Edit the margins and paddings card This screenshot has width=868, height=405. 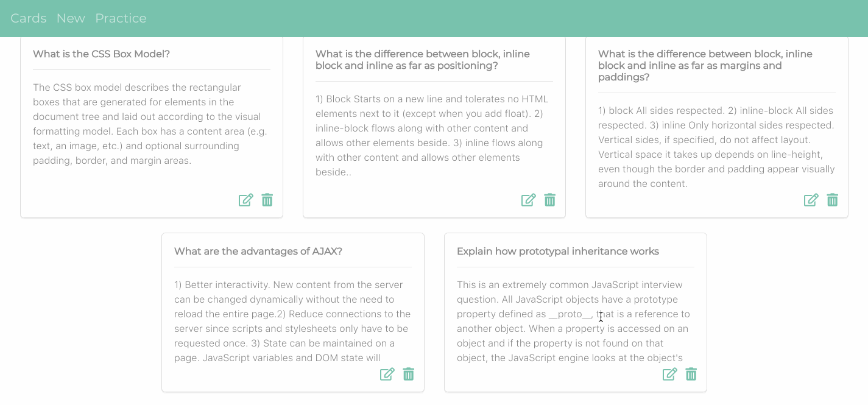pos(811,200)
